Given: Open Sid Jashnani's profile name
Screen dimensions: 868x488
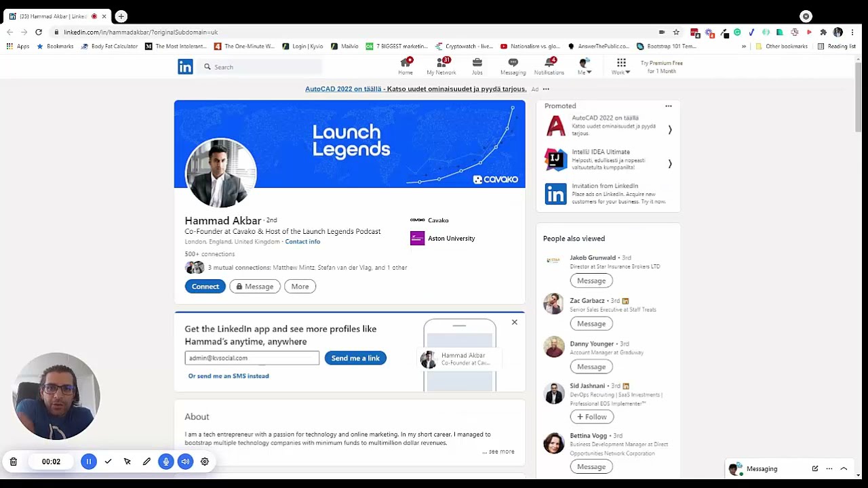Looking at the screenshot, I should 587,386.
